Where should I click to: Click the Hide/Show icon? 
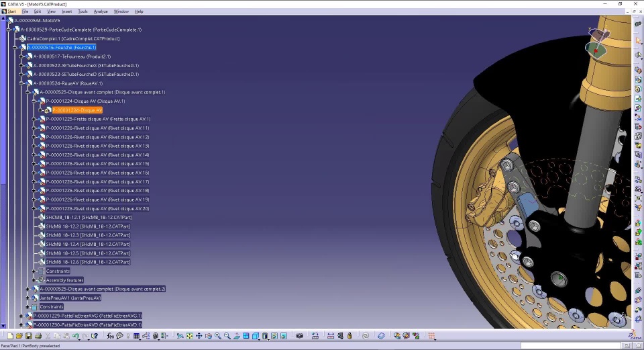[274, 336]
